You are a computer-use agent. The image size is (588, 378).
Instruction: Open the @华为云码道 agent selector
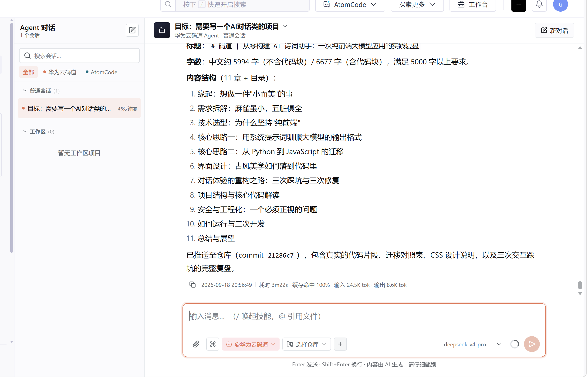(251, 345)
